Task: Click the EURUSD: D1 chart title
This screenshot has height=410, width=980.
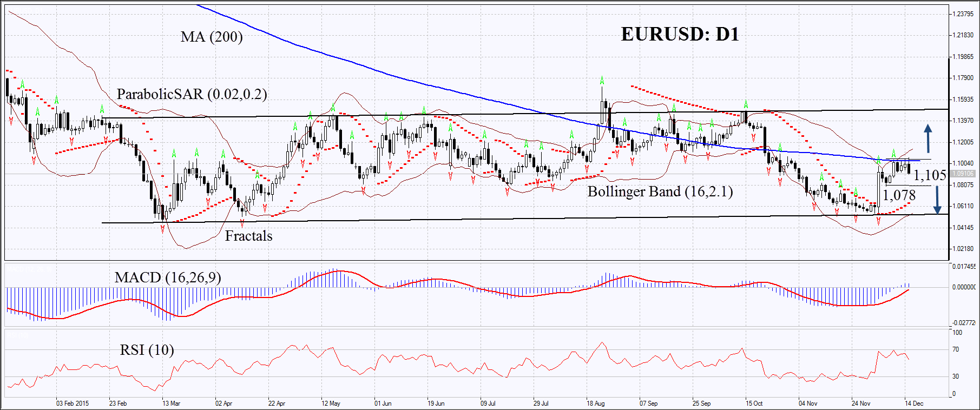Action: tap(680, 34)
